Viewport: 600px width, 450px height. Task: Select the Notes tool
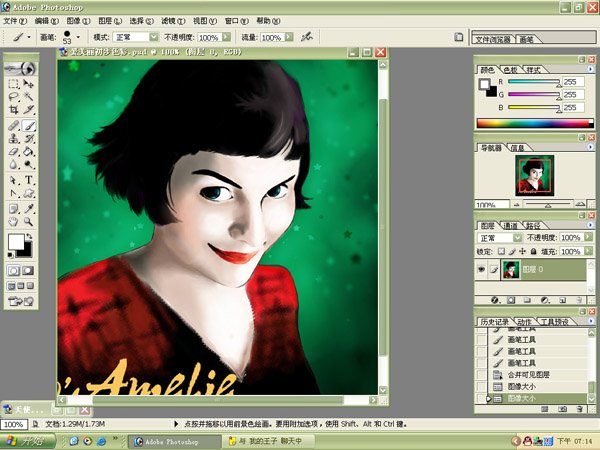tap(14, 209)
